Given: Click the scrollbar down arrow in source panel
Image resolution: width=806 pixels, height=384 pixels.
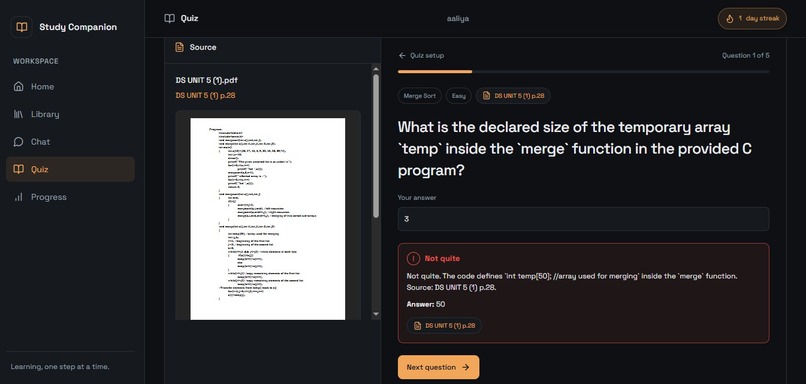Looking at the screenshot, I should (376, 314).
